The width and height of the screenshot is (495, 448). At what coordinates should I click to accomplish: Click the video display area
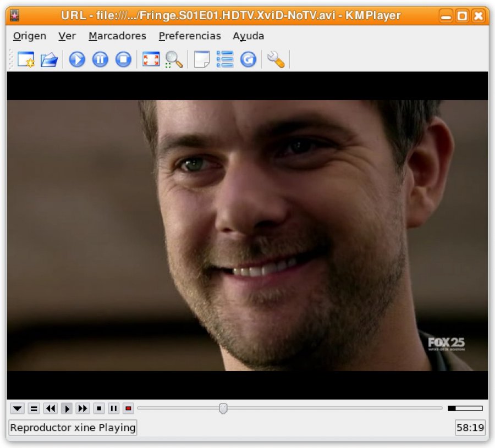[x=248, y=235]
